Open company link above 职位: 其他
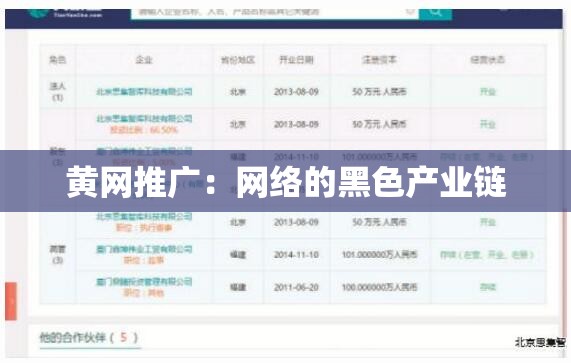The height and width of the screenshot is (363, 571). click(144, 282)
